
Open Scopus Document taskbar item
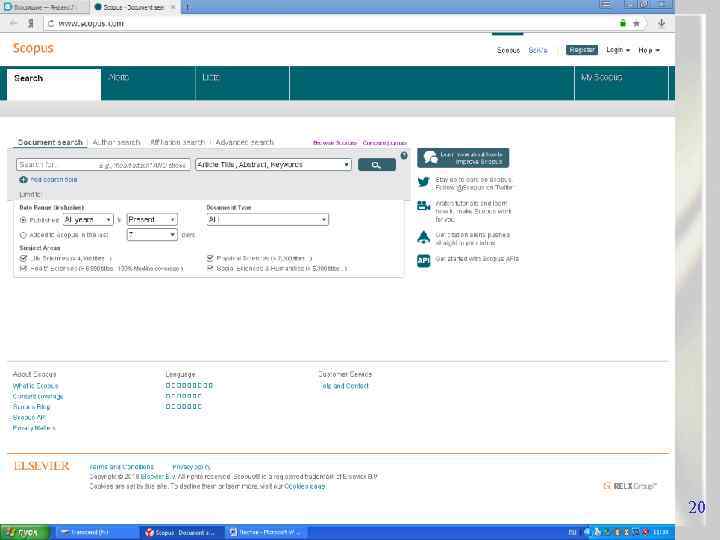tap(181, 533)
